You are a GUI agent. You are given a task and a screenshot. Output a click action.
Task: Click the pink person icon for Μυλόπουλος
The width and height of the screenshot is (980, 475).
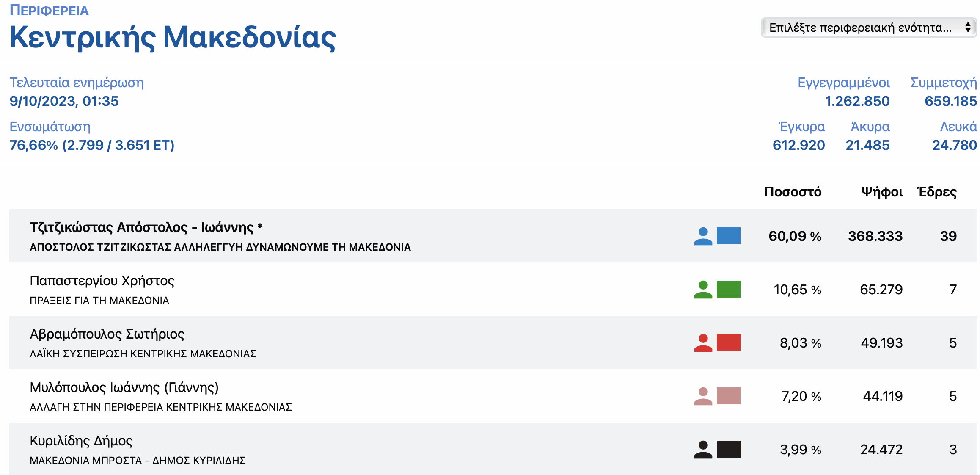(703, 396)
